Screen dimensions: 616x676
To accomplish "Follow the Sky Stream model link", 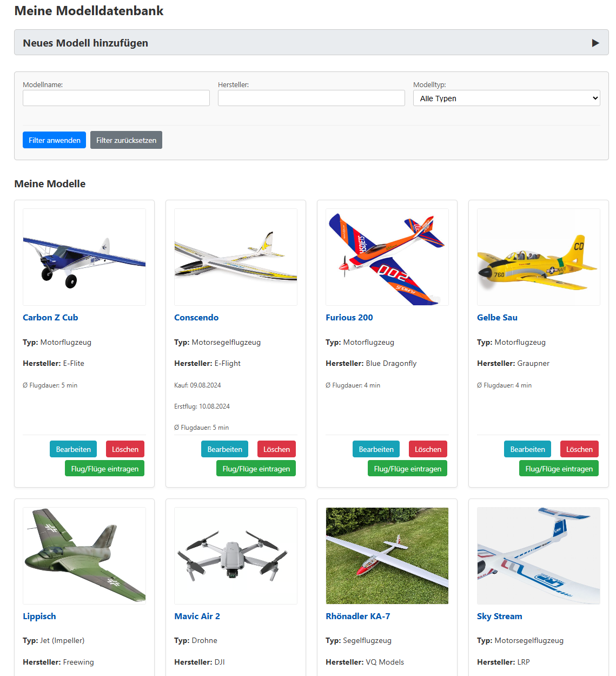I will [499, 616].
